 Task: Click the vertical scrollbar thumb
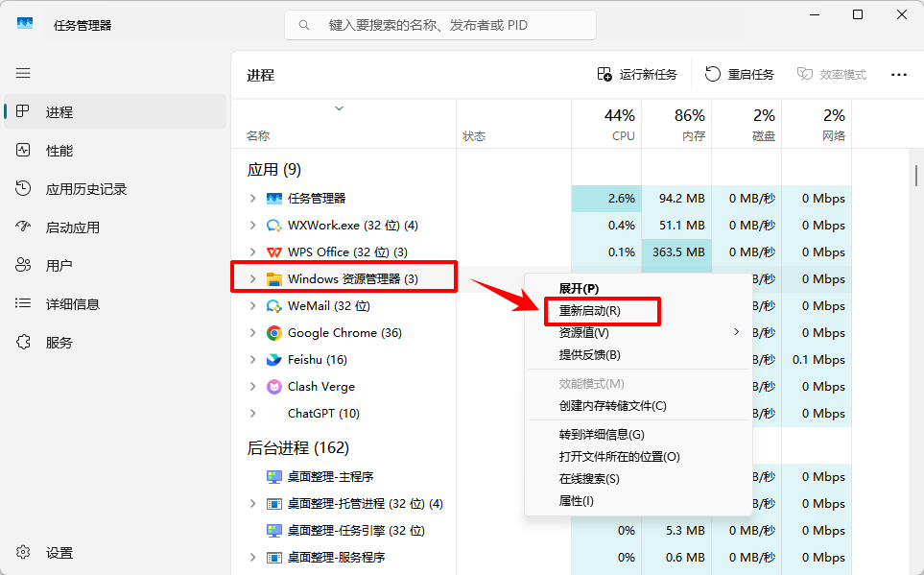pyautogui.click(x=916, y=175)
